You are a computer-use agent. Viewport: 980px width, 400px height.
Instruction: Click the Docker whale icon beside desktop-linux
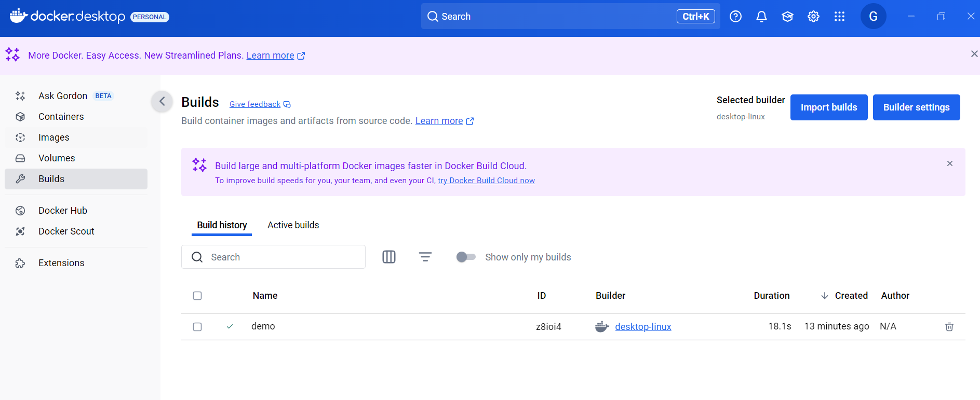point(602,327)
